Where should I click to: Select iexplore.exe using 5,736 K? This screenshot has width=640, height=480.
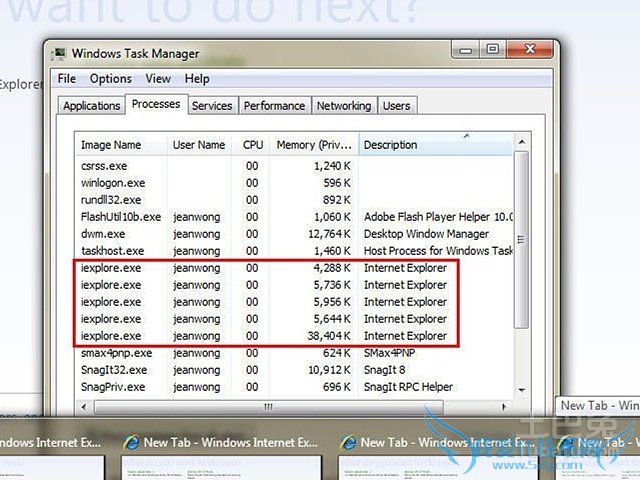coord(294,285)
